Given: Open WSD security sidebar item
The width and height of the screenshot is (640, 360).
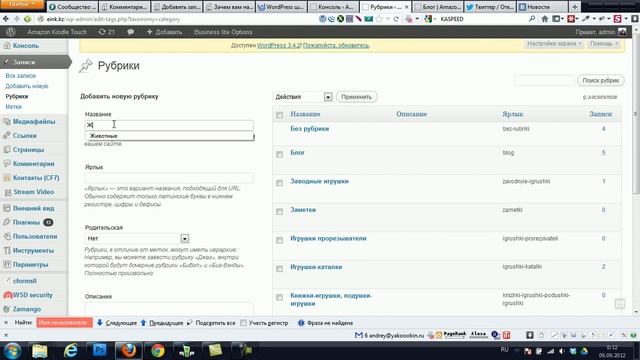Looking at the screenshot, I should click(x=32, y=295).
